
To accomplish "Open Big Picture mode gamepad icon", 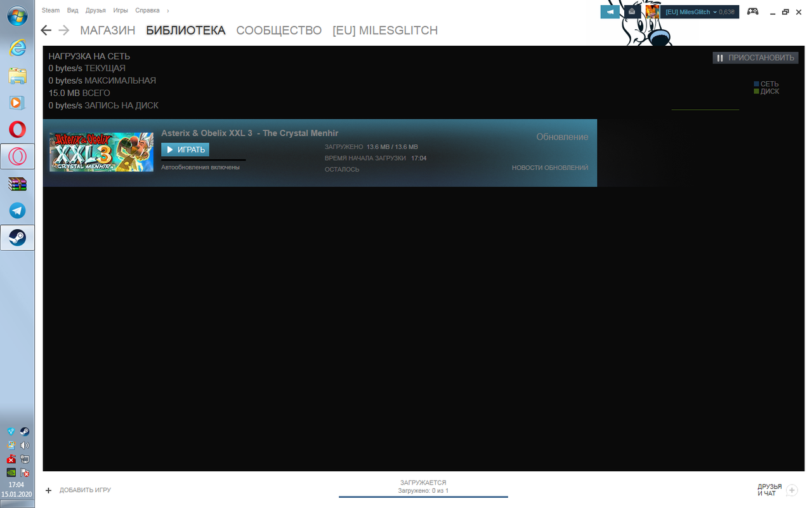I will coord(752,11).
